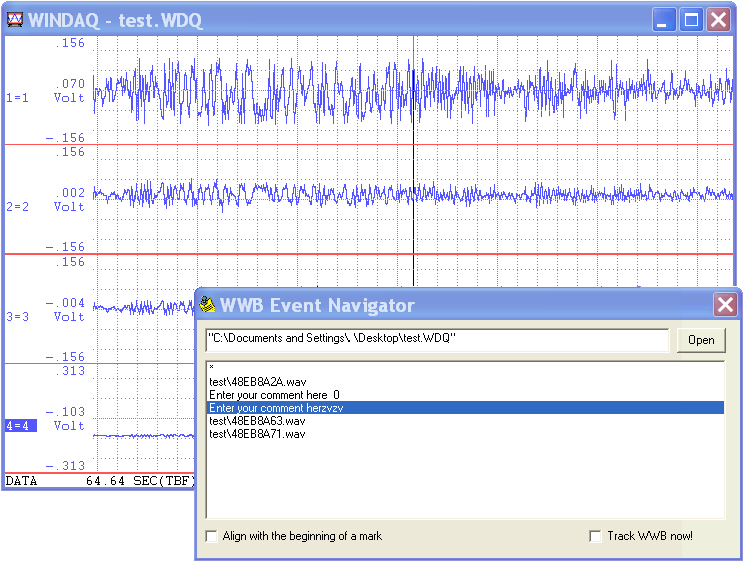This screenshot has width=744, height=561.
Task: Click channel 2 value .002 readout
Action: (x=70, y=193)
